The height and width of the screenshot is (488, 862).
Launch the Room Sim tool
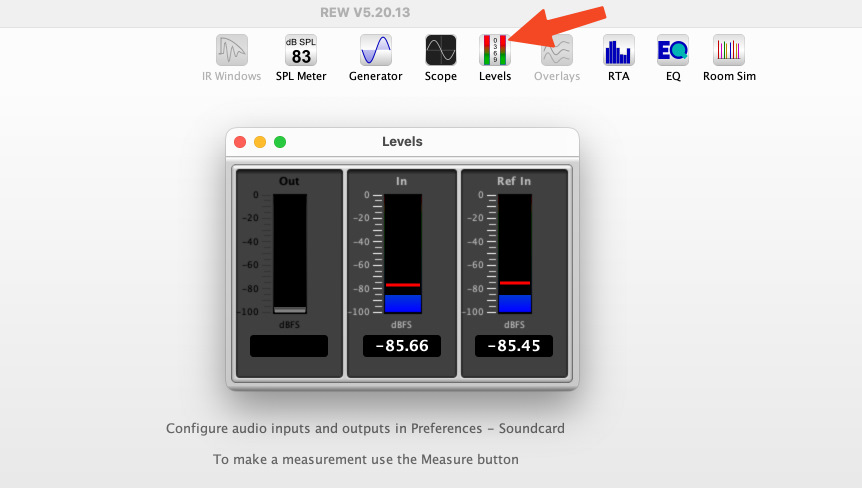(x=729, y=58)
